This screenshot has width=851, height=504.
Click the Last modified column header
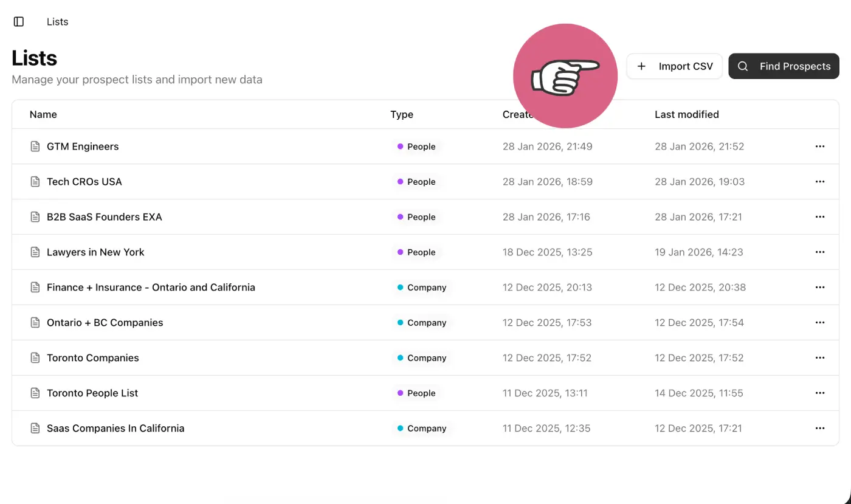point(686,114)
